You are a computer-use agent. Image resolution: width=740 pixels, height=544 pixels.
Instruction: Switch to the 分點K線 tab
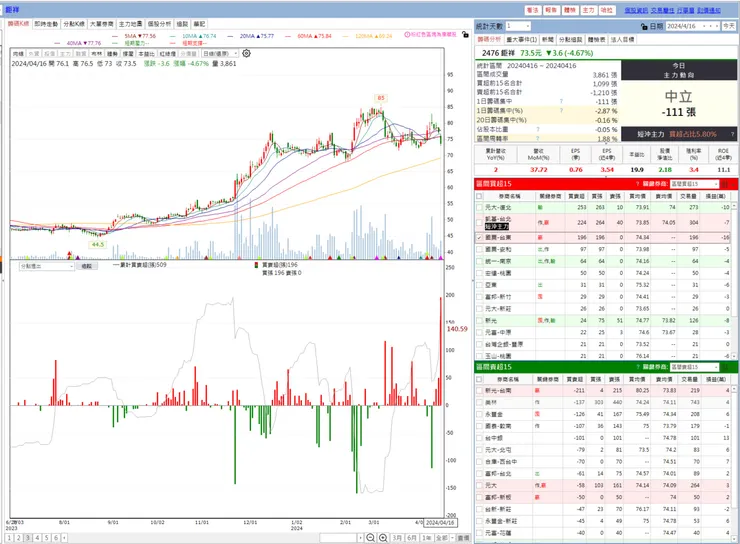(74, 24)
